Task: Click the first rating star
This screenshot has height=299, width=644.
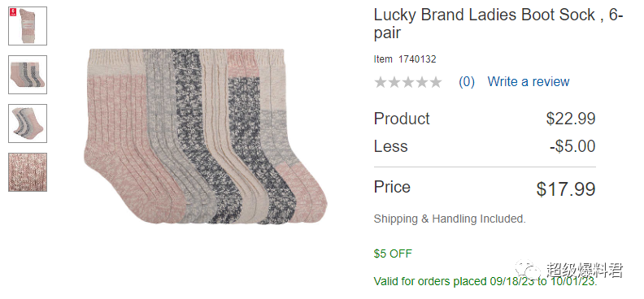Action: [381, 82]
